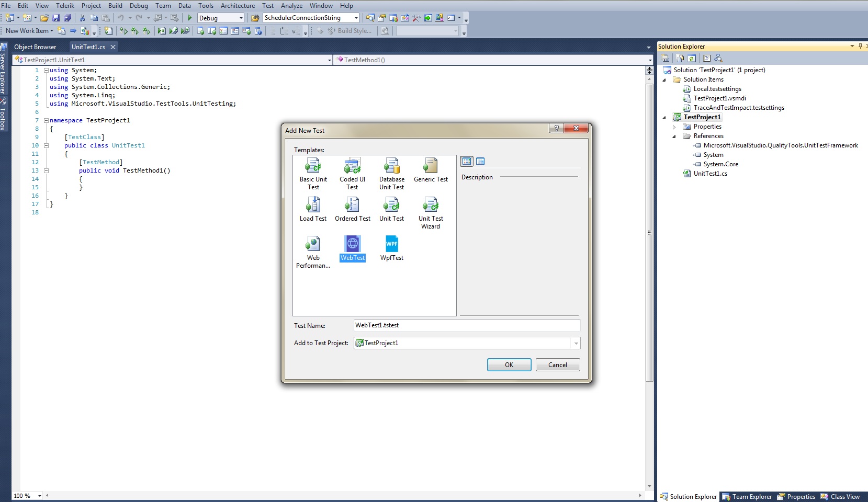Select the Generic Test template

[431, 170]
